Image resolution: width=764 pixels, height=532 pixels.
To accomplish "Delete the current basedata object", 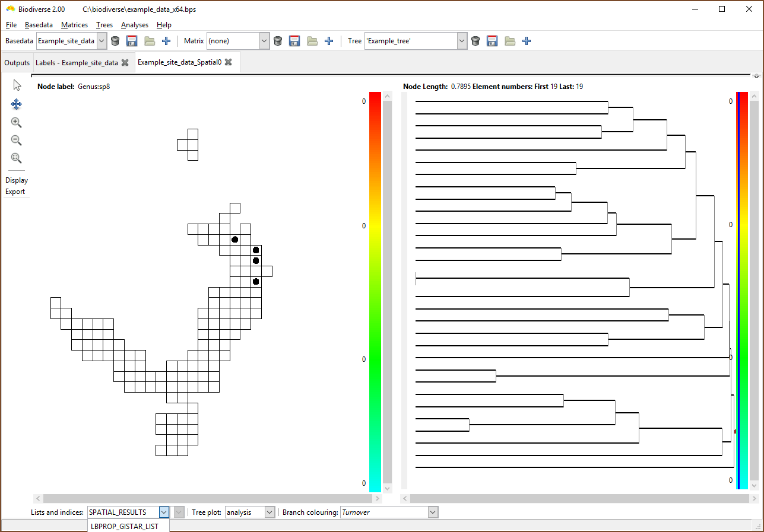I will coord(115,40).
